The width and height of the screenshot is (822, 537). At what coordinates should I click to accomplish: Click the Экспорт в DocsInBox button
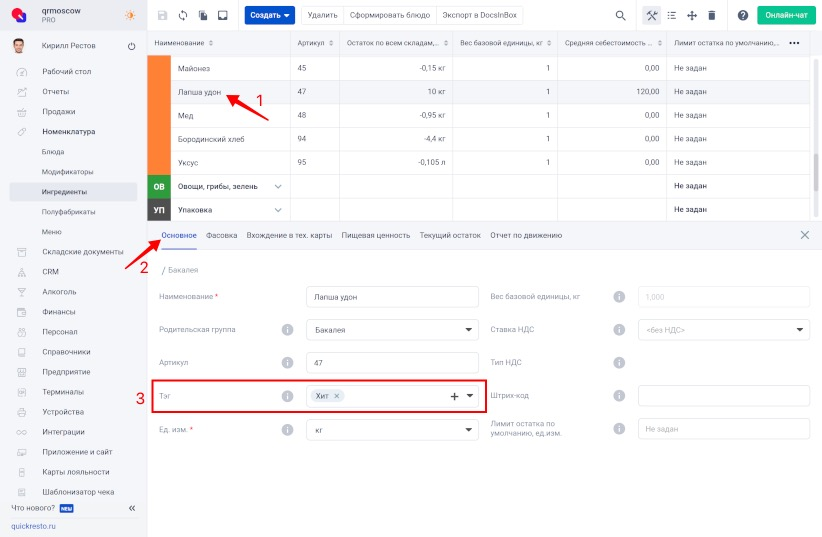[x=480, y=15]
